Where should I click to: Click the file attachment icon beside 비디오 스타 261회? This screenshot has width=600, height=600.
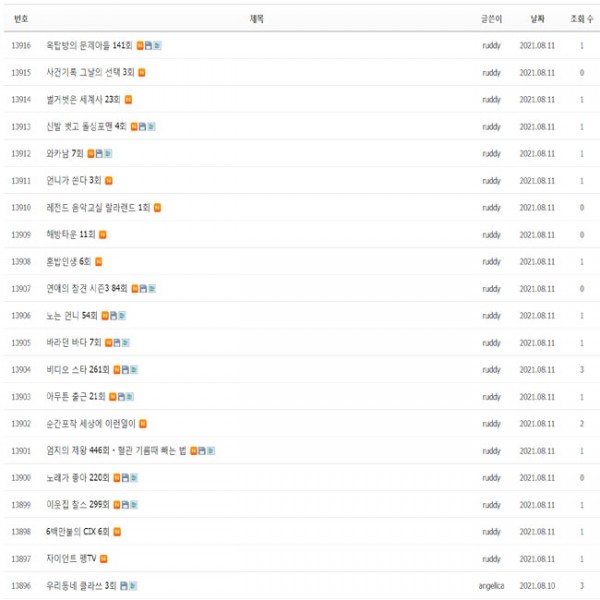125,369
